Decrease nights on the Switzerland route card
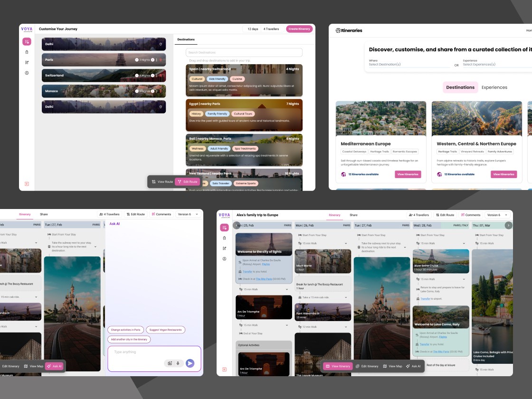 137,76
